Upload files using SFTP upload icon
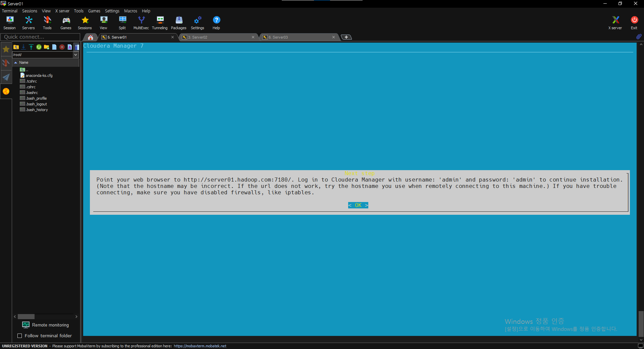 [x=31, y=47]
